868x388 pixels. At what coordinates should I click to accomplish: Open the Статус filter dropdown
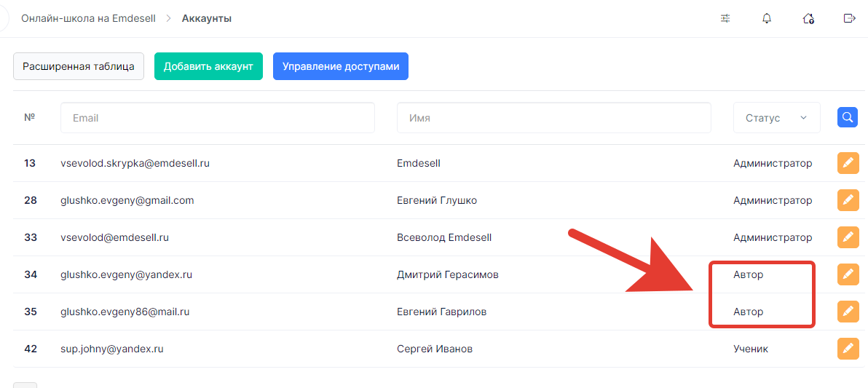(777, 118)
